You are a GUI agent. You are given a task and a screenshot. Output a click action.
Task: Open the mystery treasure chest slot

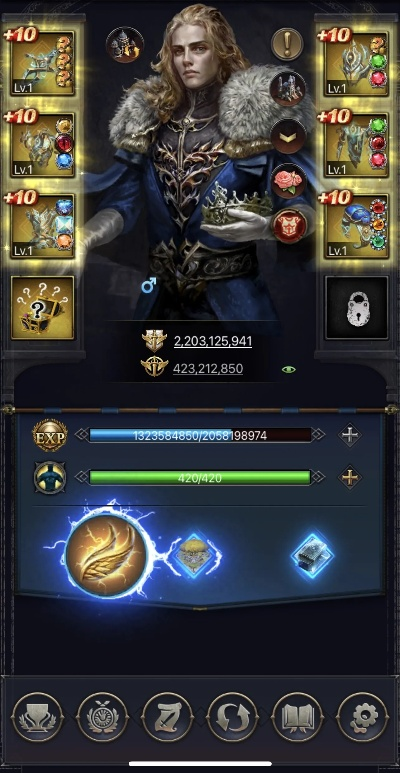42,308
